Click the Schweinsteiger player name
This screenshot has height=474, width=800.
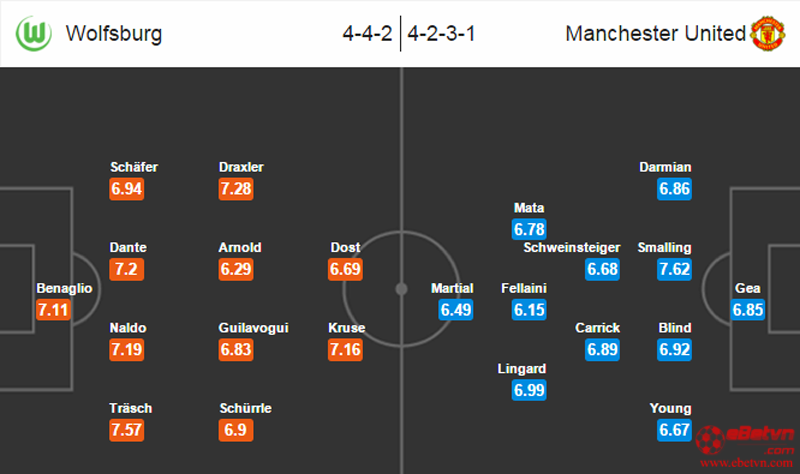[x=572, y=247]
